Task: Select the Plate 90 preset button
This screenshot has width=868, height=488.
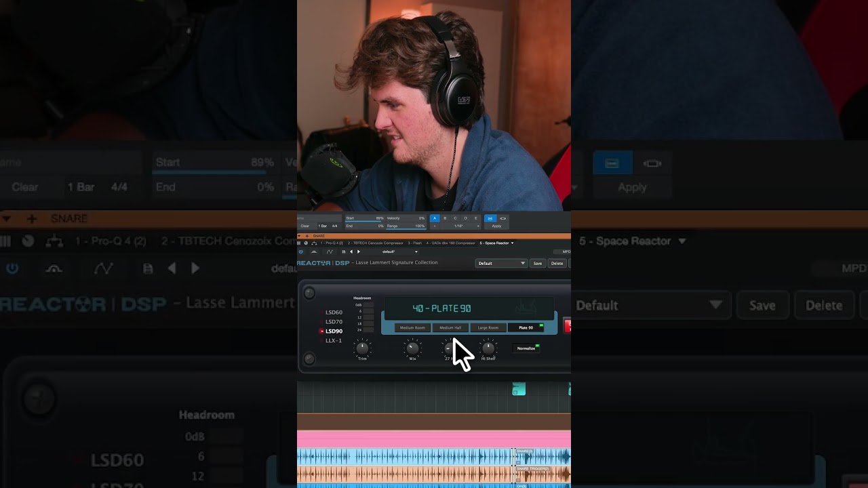Action: pos(526,327)
